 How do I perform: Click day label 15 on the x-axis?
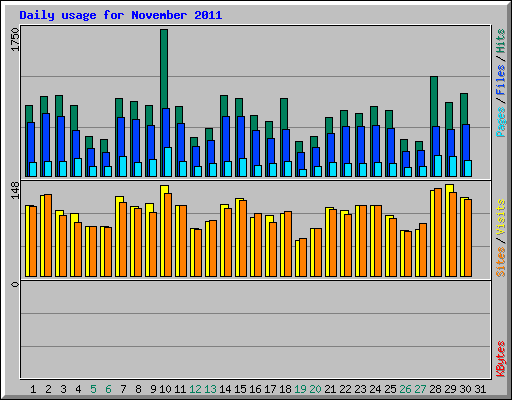[240, 389]
